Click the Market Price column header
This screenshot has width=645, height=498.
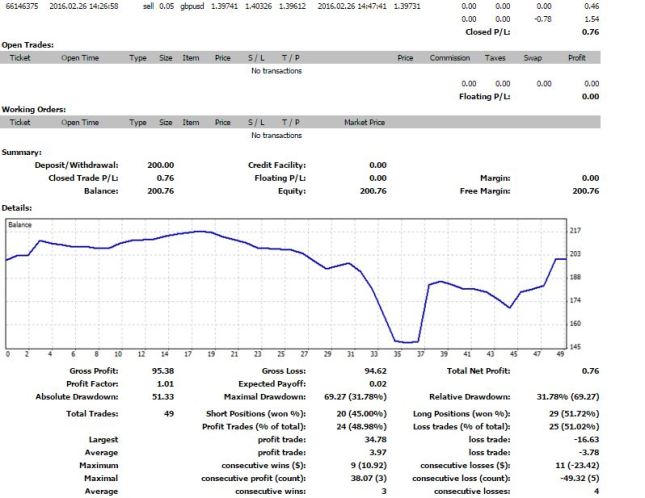364,122
